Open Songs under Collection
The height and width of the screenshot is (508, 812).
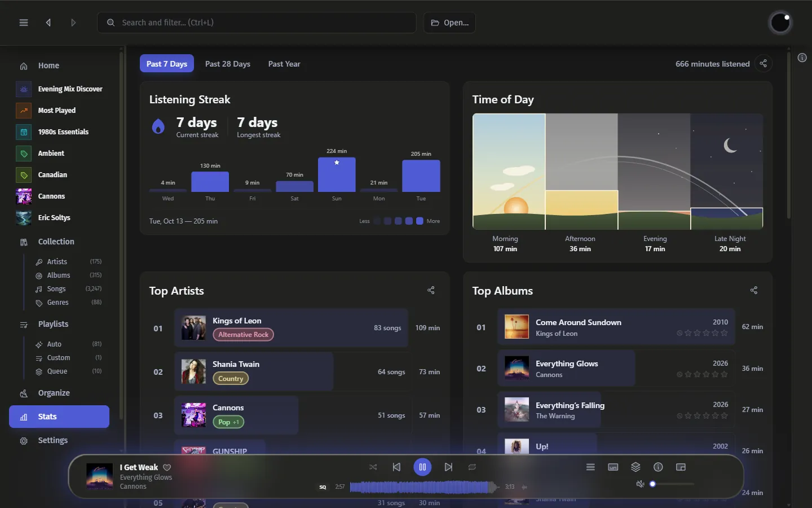tap(68, 289)
